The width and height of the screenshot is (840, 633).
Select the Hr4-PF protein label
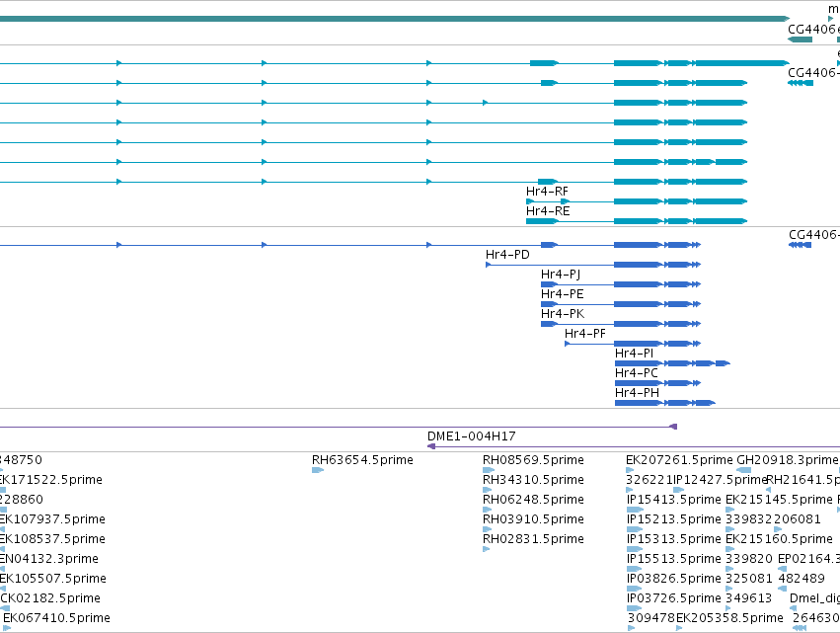pyautogui.click(x=585, y=334)
